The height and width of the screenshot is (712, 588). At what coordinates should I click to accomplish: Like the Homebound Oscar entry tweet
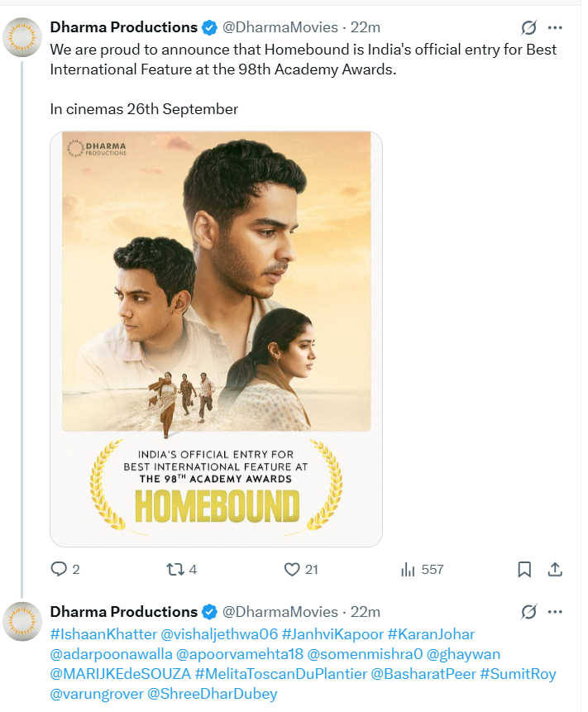coord(291,569)
